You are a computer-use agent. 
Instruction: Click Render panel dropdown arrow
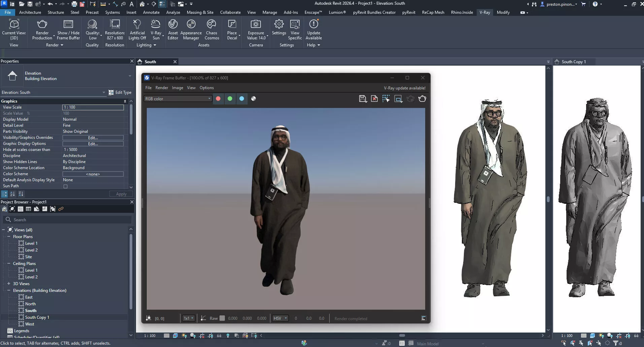pyautogui.click(x=62, y=45)
